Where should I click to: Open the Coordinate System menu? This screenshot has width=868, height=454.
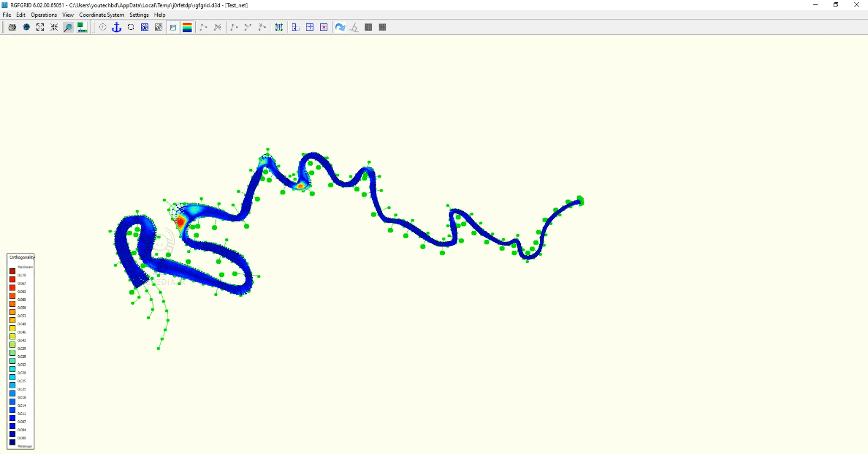[101, 15]
